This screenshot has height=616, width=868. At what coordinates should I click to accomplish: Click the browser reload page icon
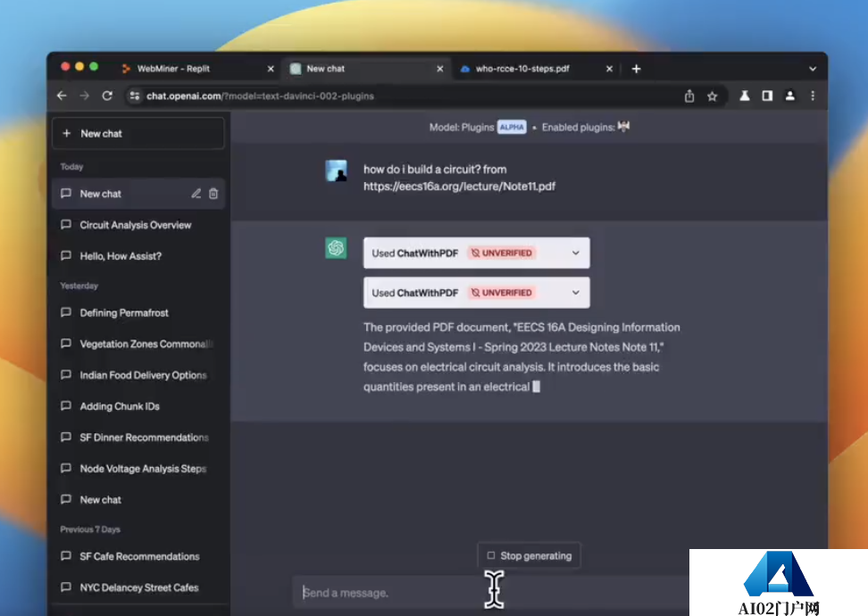pyautogui.click(x=107, y=96)
